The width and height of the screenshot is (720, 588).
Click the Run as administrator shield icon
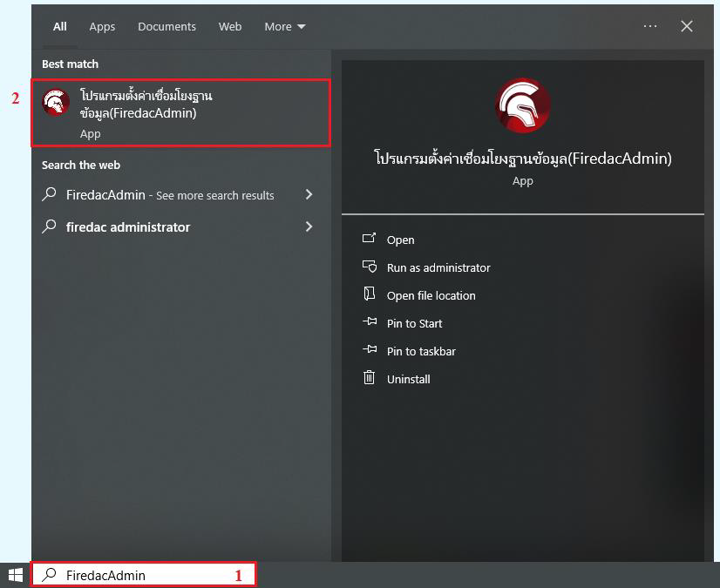point(370,267)
